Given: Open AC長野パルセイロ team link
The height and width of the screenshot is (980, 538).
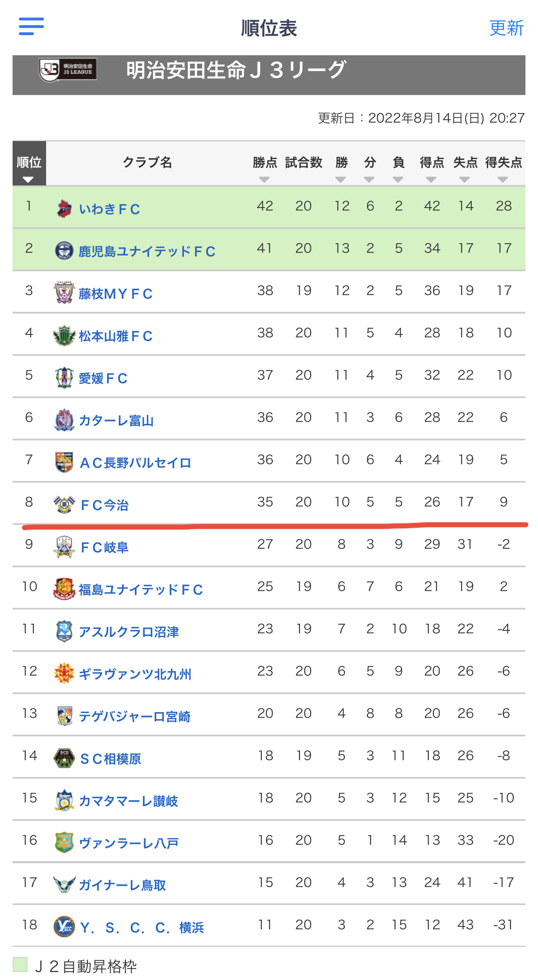Looking at the screenshot, I should tap(135, 463).
